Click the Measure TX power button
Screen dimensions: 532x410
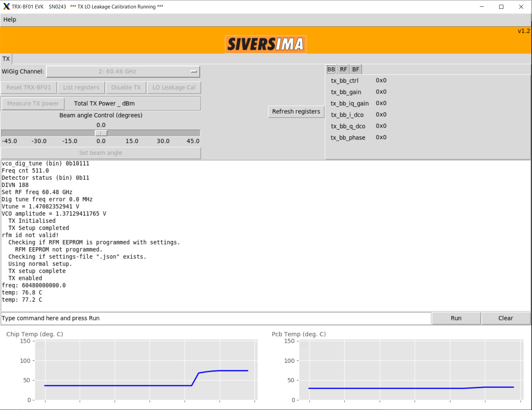[x=33, y=104]
